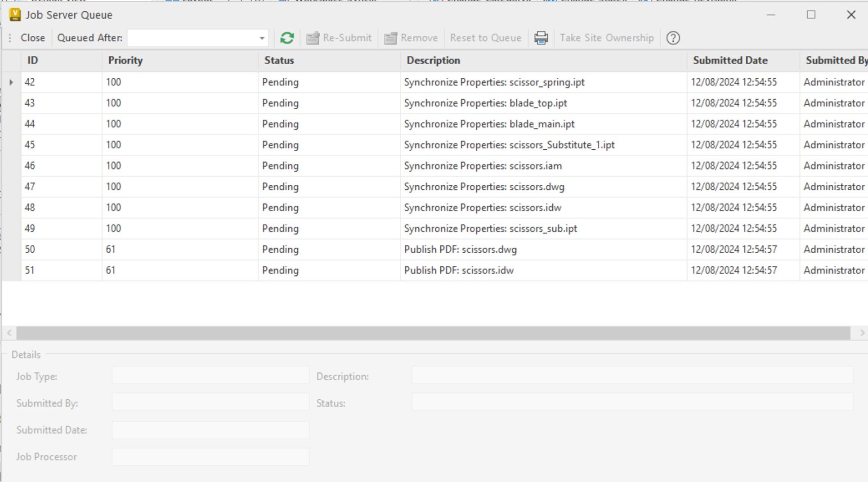Refresh the job server queue list

(x=286, y=38)
